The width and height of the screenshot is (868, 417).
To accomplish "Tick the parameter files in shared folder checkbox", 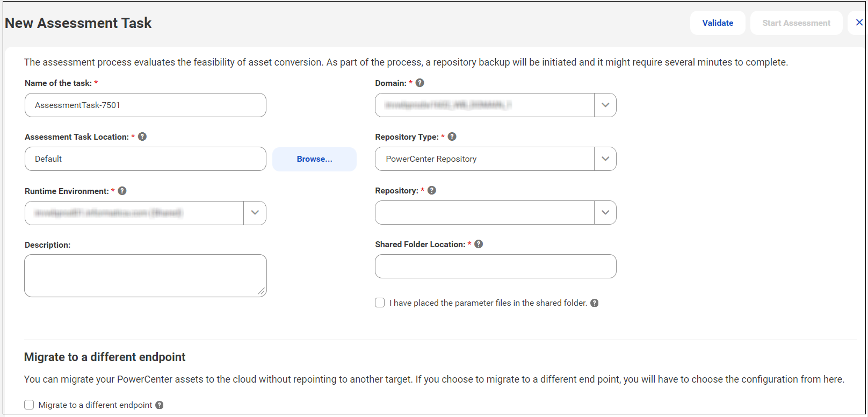I will tap(380, 303).
